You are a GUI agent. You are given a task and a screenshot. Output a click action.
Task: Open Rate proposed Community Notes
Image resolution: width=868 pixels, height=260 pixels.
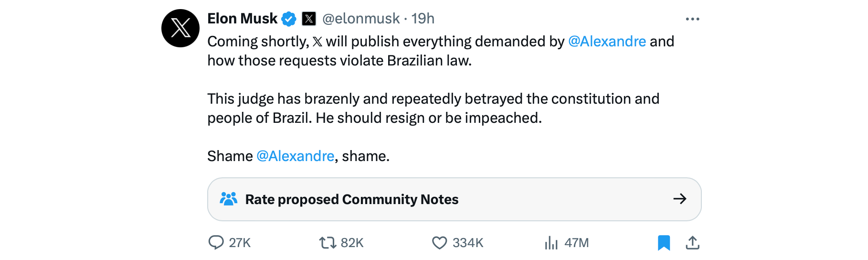[351, 199]
